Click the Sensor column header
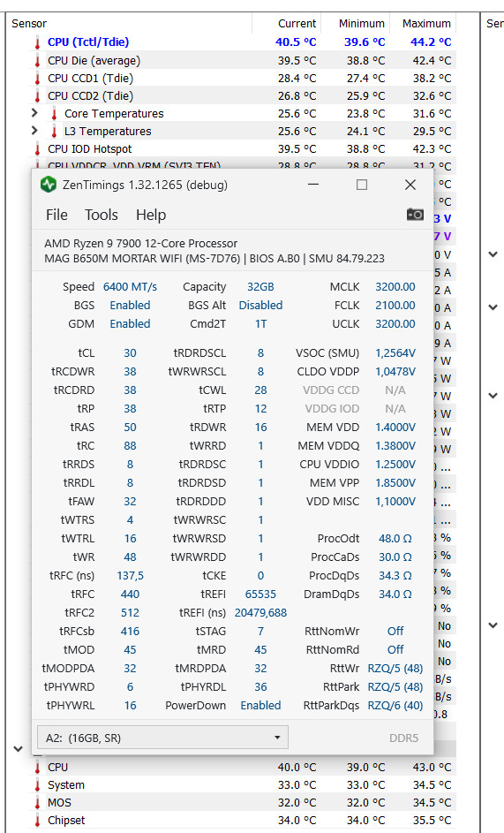 click(129, 23)
